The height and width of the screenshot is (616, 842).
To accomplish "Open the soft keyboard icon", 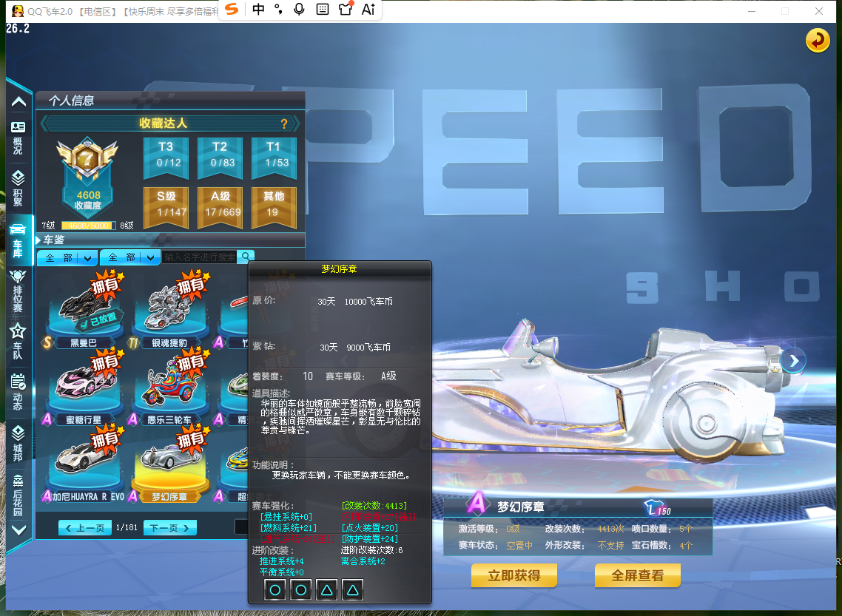I will click(x=322, y=9).
